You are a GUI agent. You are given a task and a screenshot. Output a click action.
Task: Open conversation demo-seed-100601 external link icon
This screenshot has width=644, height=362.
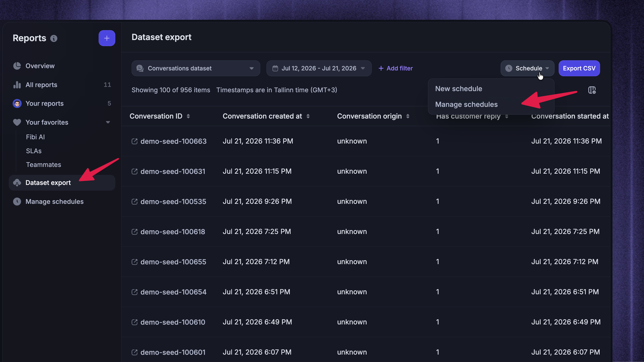[134, 352]
